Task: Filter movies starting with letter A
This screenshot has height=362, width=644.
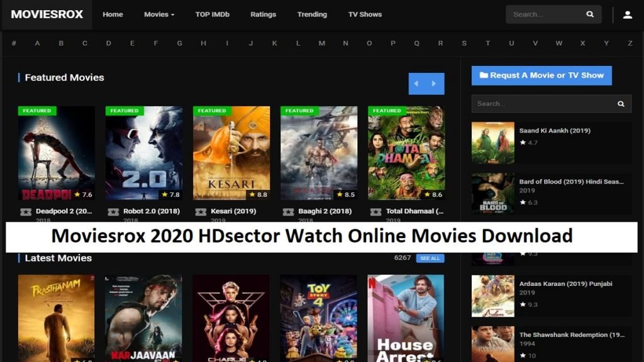Action: [x=37, y=43]
